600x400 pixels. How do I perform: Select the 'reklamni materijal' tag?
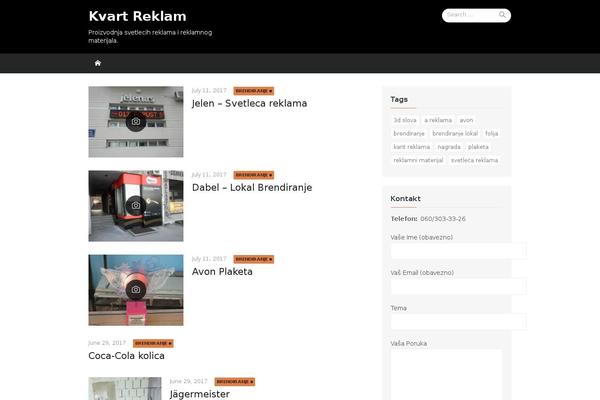click(x=418, y=160)
